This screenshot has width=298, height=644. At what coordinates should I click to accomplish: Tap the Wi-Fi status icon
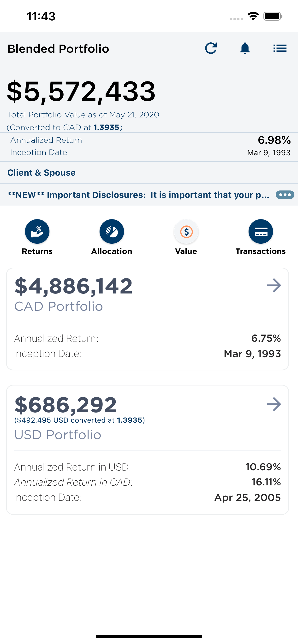pyautogui.click(x=253, y=17)
